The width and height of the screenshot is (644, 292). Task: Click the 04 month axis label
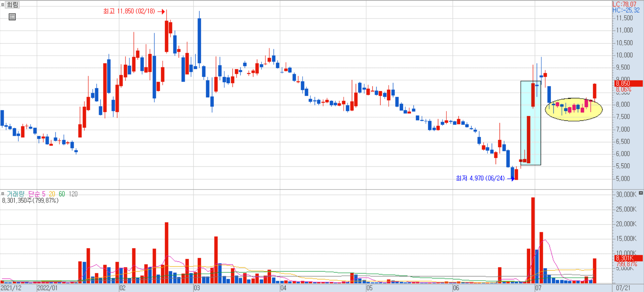(x=283, y=288)
